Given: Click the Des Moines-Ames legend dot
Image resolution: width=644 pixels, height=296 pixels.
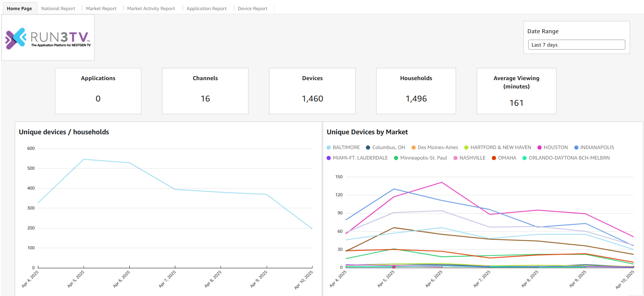Looking at the screenshot, I should pos(414,148).
